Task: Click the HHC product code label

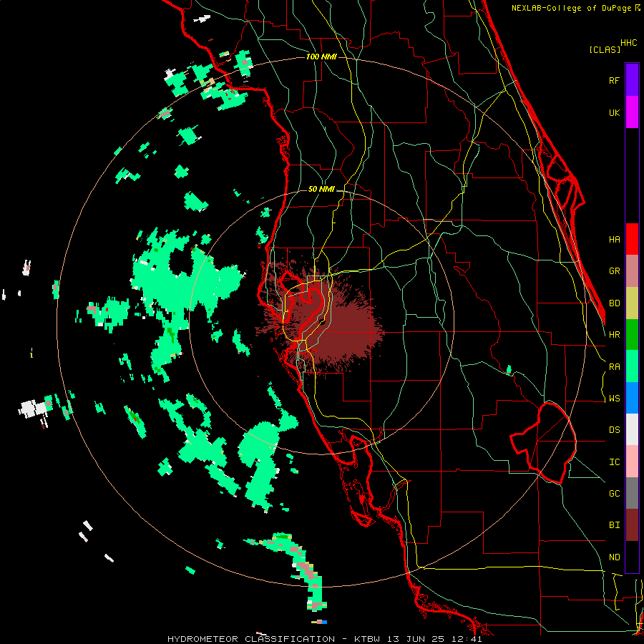Action: [629, 43]
